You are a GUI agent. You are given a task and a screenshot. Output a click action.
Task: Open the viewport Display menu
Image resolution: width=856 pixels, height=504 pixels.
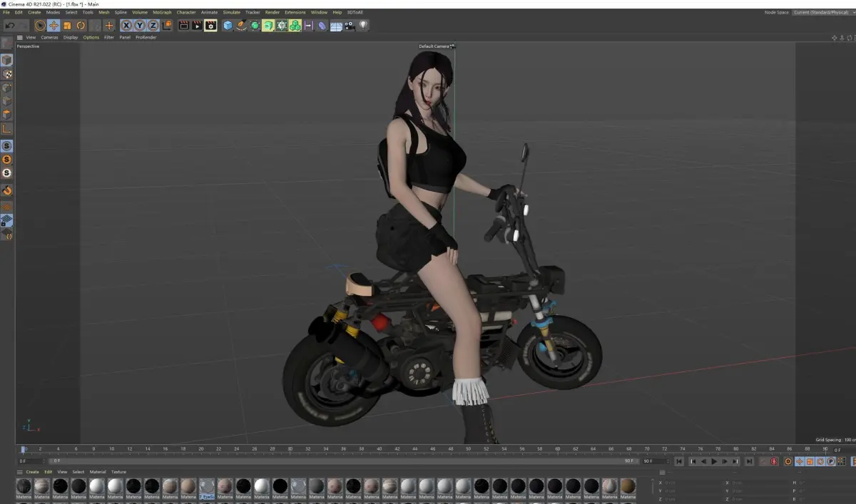pyautogui.click(x=71, y=37)
